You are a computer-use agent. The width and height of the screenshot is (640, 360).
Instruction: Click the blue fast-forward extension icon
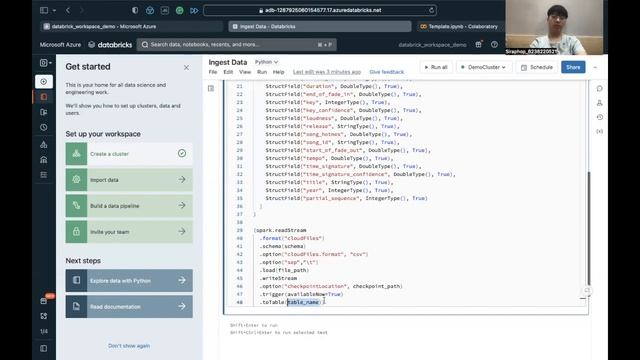[x=194, y=10]
